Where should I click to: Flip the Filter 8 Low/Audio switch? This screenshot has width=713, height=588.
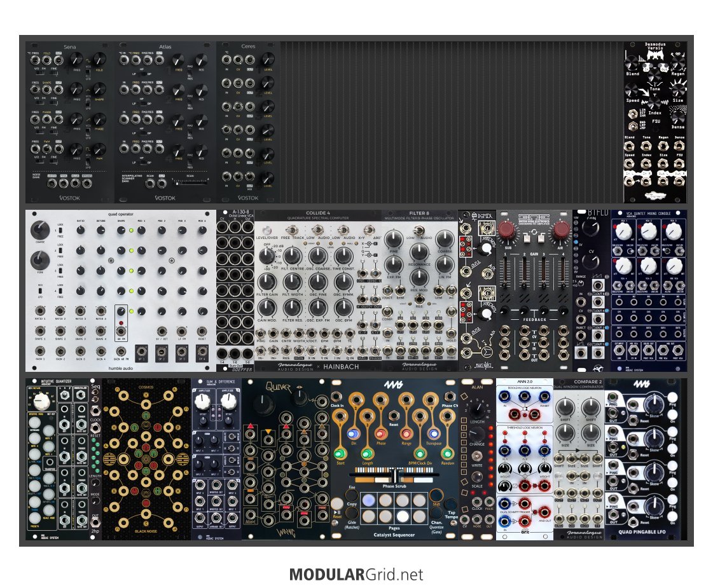pos(419,231)
